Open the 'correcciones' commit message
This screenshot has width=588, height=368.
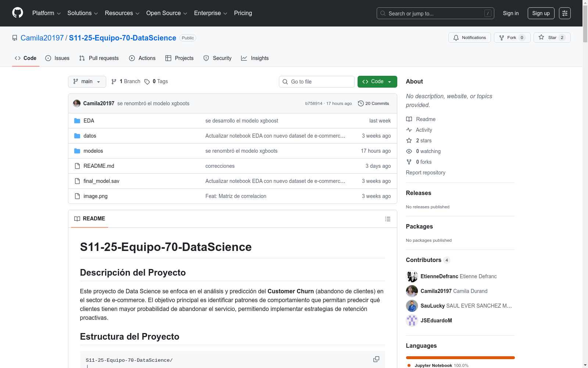pos(220,166)
